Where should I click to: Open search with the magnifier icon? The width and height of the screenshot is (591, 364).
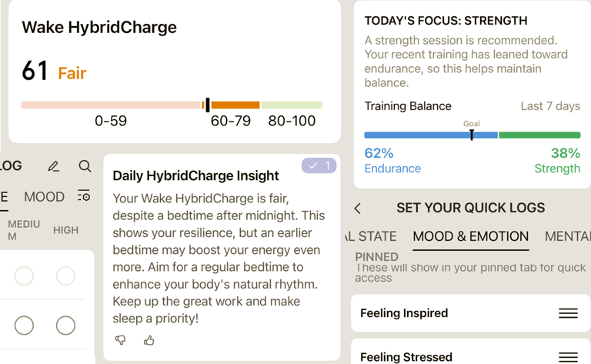pyautogui.click(x=85, y=166)
